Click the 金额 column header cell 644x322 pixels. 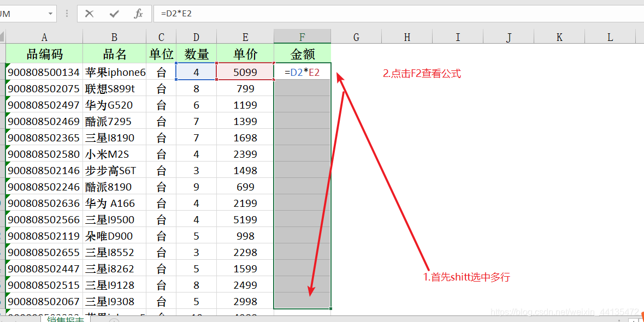pos(302,53)
